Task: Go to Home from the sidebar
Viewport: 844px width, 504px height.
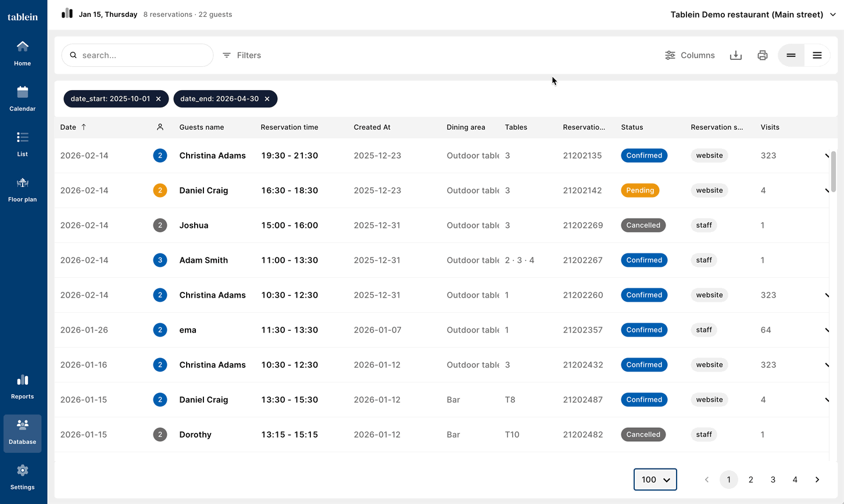Action: pos(22,52)
